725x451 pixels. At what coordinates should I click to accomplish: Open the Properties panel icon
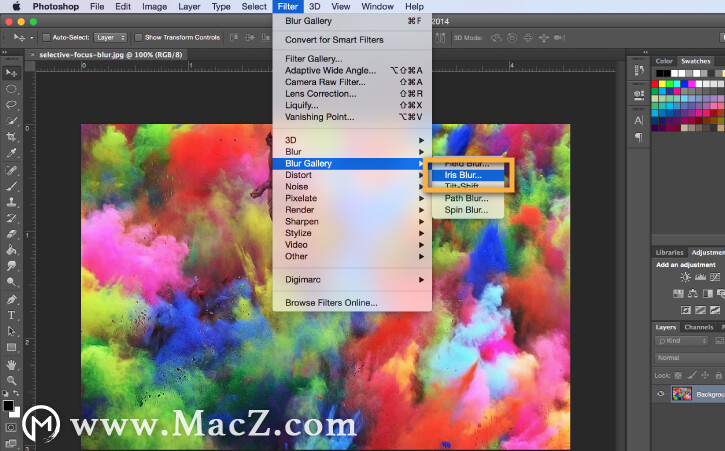click(639, 95)
